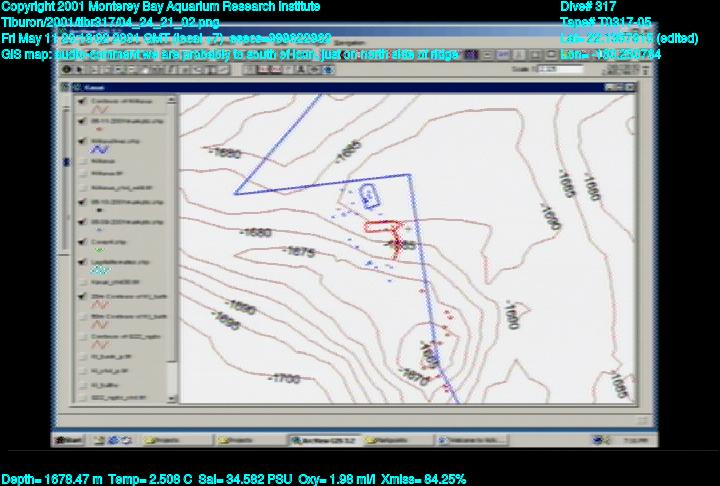
Task: Enable the Kauai_shd30.tif layer checkbox
Action: point(81,280)
